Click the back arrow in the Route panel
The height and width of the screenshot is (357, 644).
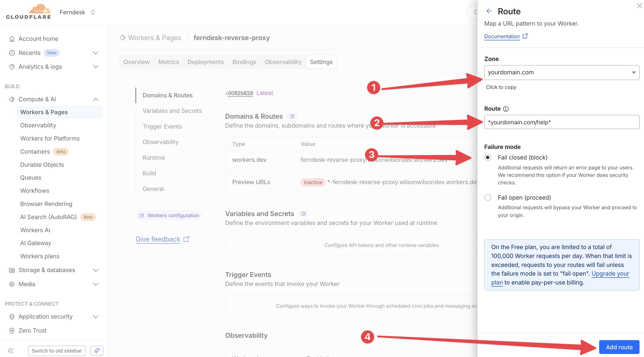coord(489,11)
